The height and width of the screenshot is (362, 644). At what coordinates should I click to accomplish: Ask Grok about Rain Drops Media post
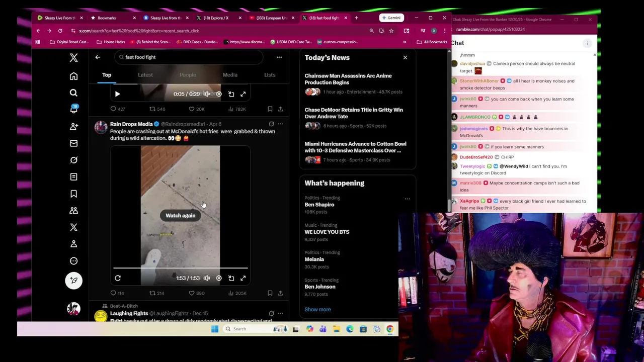coord(271,124)
